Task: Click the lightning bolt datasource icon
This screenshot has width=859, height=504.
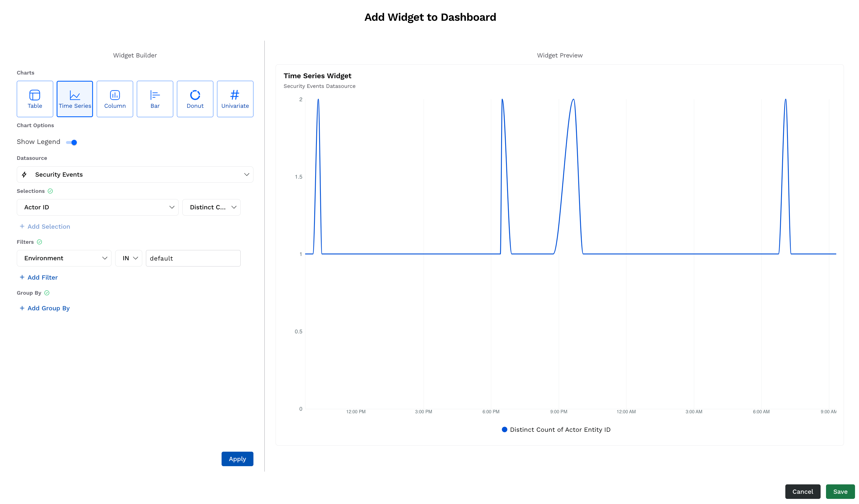Action: [24, 174]
